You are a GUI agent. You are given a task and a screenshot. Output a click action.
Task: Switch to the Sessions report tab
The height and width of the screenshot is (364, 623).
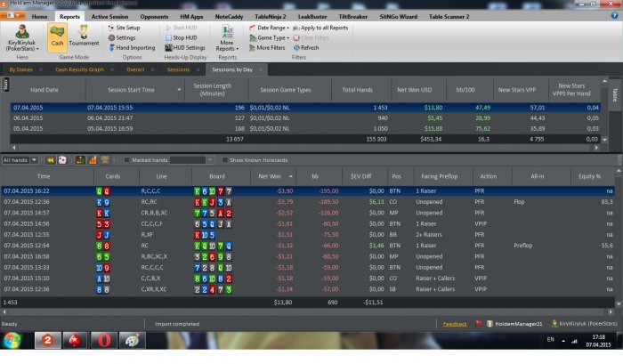pyautogui.click(x=178, y=69)
